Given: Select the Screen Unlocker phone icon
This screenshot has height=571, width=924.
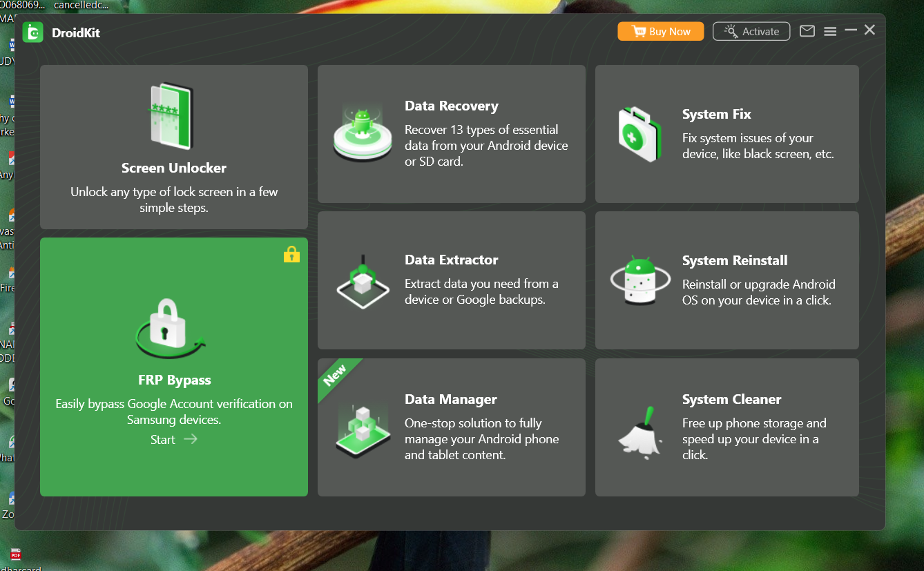Looking at the screenshot, I should click(x=172, y=116).
